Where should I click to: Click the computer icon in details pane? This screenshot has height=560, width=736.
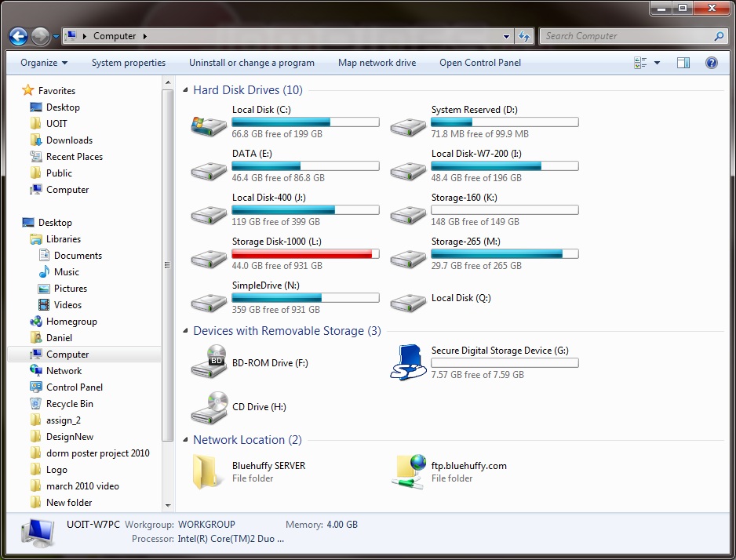[x=38, y=533]
